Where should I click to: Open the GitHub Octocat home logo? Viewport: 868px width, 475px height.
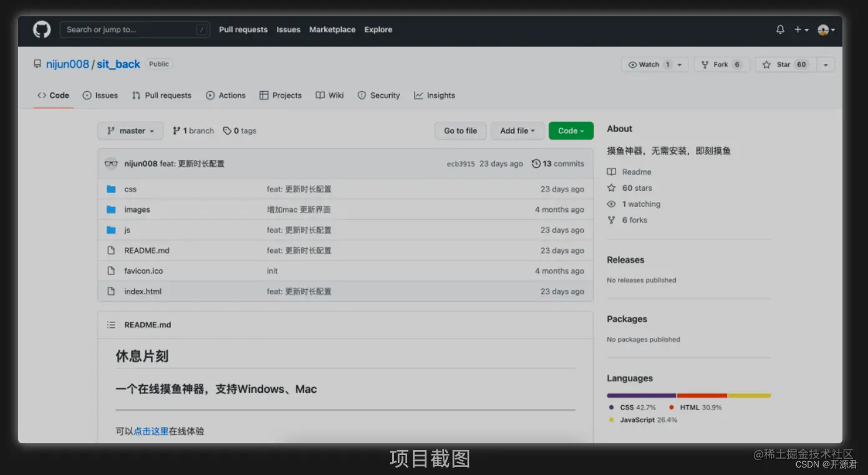42,29
